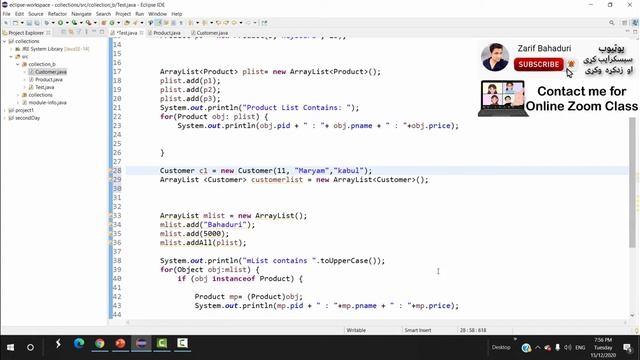Open Microsoft Edge from taskbar

pyautogui.click(x=79, y=344)
